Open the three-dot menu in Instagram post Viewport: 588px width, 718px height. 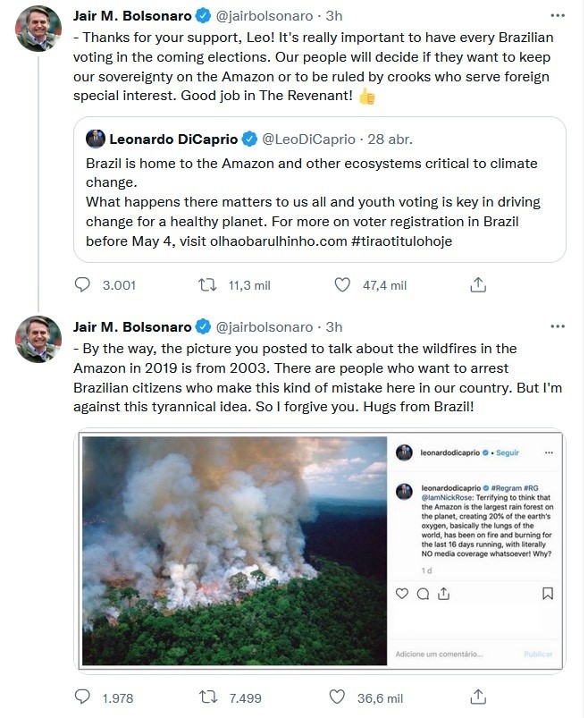click(x=549, y=453)
